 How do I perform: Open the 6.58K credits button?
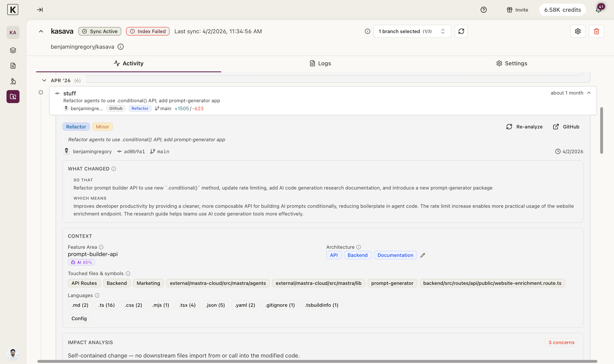pos(562,10)
